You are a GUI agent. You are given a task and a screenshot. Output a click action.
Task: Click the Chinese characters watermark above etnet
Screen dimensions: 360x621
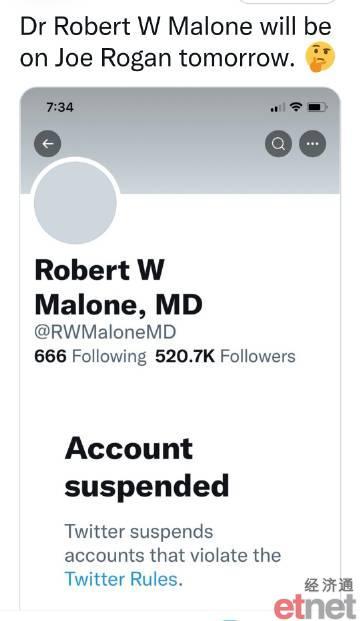click(x=328, y=585)
